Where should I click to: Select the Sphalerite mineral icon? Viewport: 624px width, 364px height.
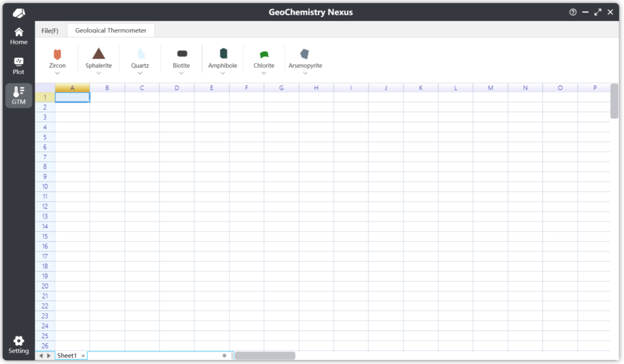click(99, 54)
